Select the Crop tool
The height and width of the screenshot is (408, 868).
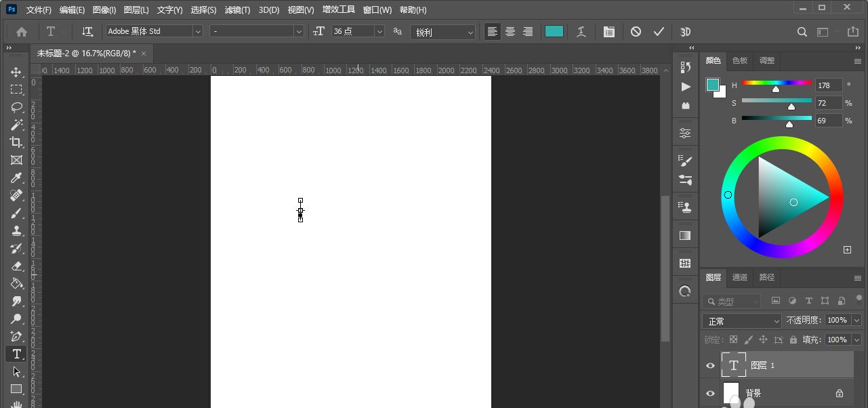pyautogui.click(x=16, y=142)
